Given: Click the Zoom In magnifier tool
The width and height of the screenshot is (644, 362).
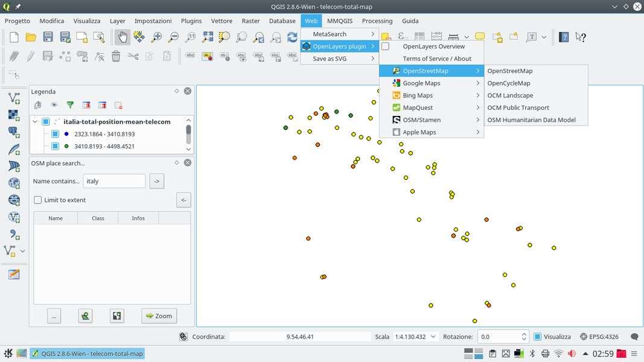Looking at the screenshot, I should 156,37.
